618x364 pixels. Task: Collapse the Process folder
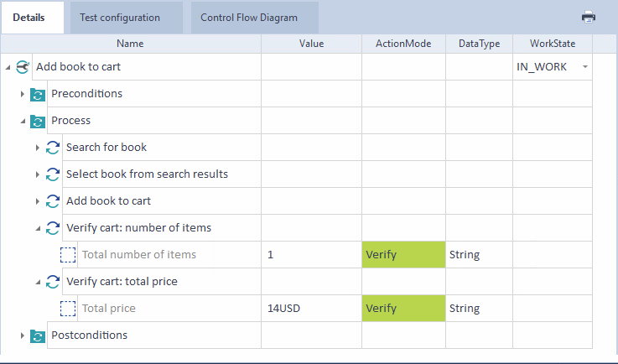click(23, 121)
